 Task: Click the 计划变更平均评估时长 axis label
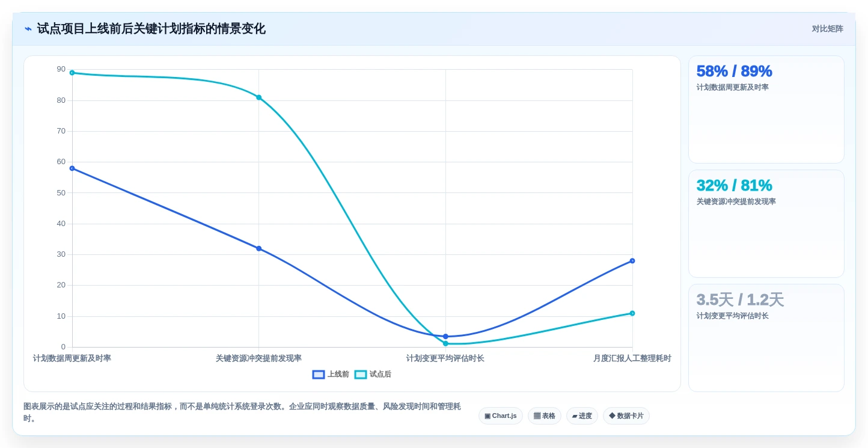click(x=445, y=358)
